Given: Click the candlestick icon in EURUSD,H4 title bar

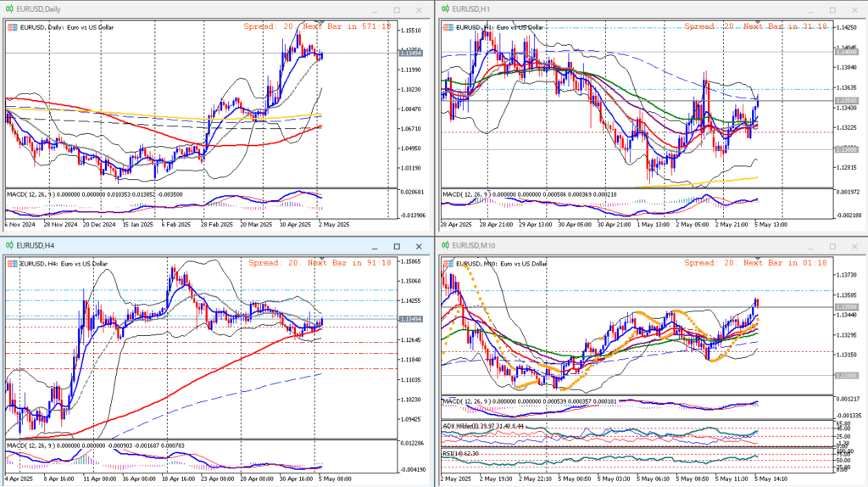Looking at the screenshot, I should point(9,245).
